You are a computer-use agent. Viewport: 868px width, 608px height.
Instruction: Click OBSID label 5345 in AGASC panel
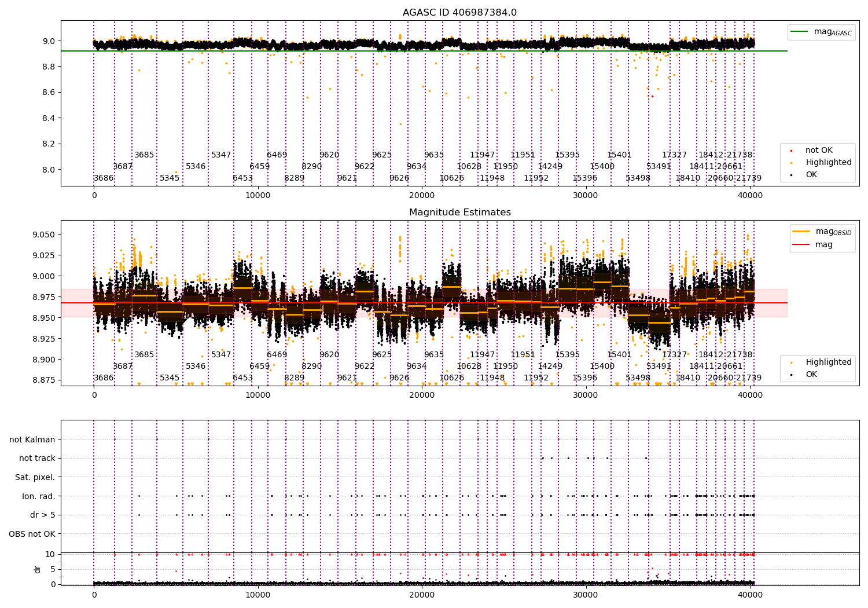[170, 178]
